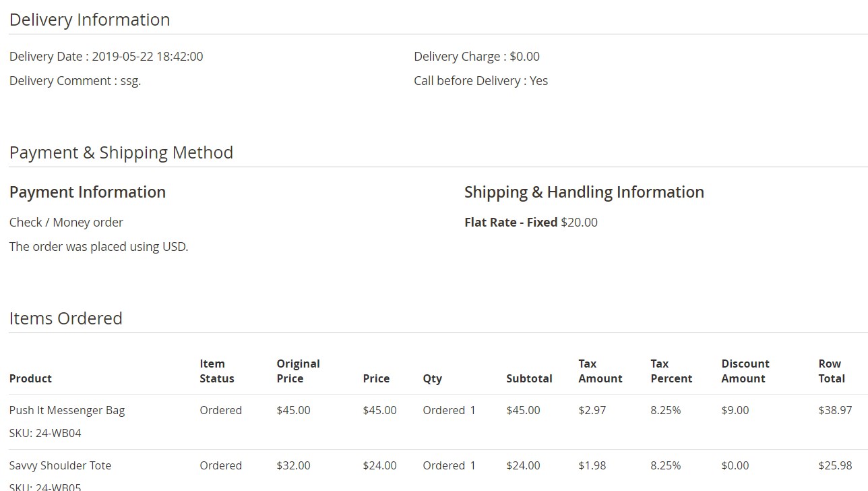Screen dimensions: 868x491
Task: Click the $38.97 row total value
Action: 835,410
